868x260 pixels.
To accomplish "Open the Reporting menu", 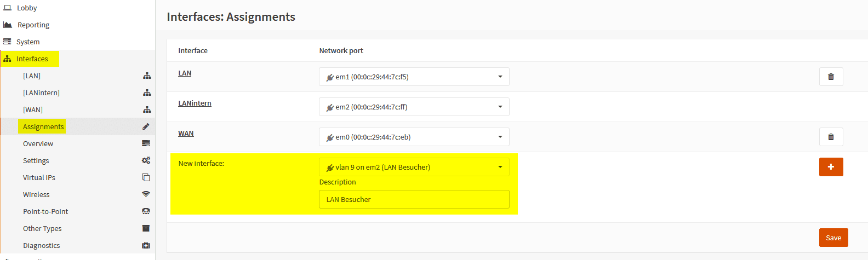I will (x=33, y=25).
